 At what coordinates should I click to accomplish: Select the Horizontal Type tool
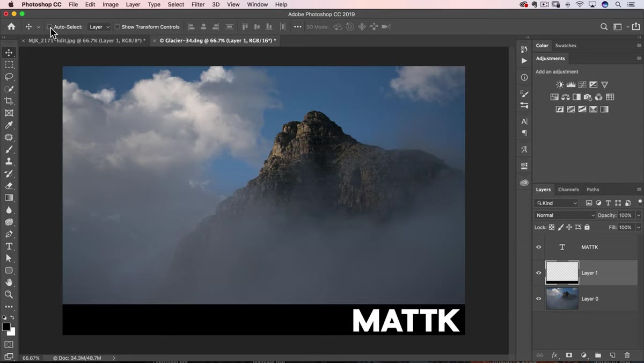click(x=9, y=246)
